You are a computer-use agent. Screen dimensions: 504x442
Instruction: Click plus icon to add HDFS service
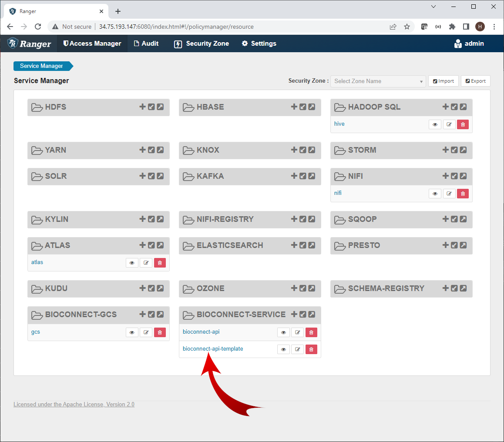tap(142, 107)
